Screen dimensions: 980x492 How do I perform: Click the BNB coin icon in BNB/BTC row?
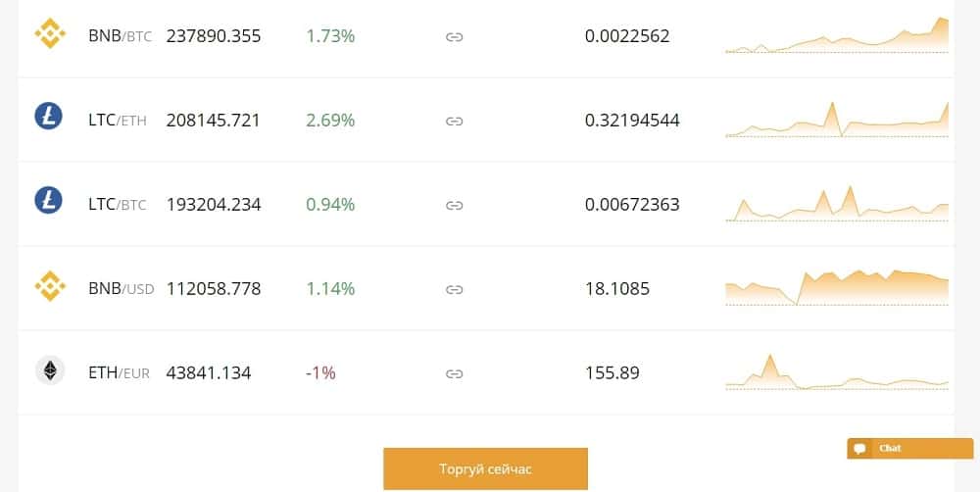tap(49, 34)
